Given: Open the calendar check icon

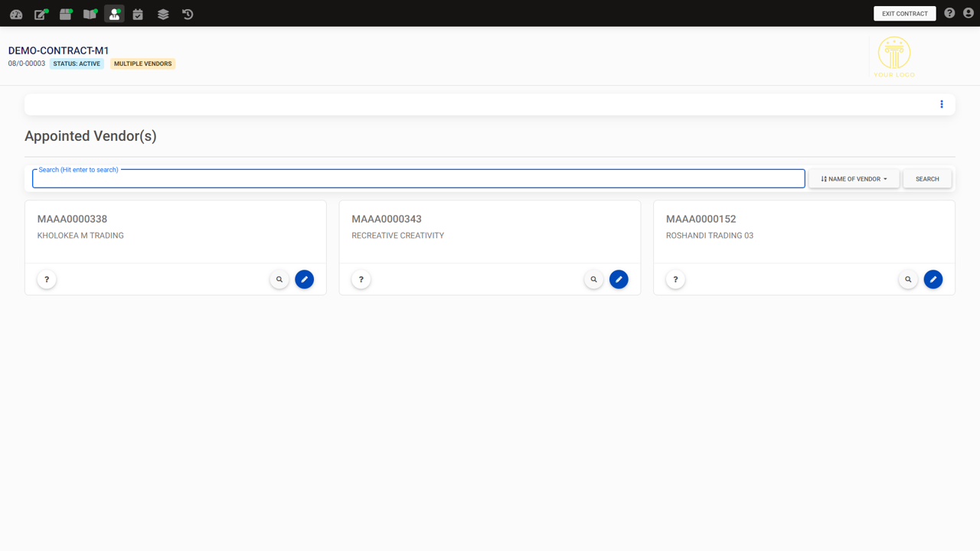Looking at the screenshot, I should (138, 14).
